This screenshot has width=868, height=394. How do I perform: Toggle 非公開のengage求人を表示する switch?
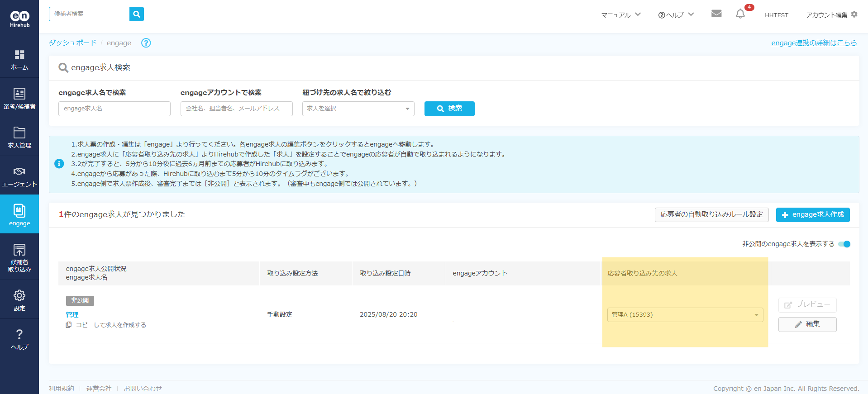click(x=844, y=244)
